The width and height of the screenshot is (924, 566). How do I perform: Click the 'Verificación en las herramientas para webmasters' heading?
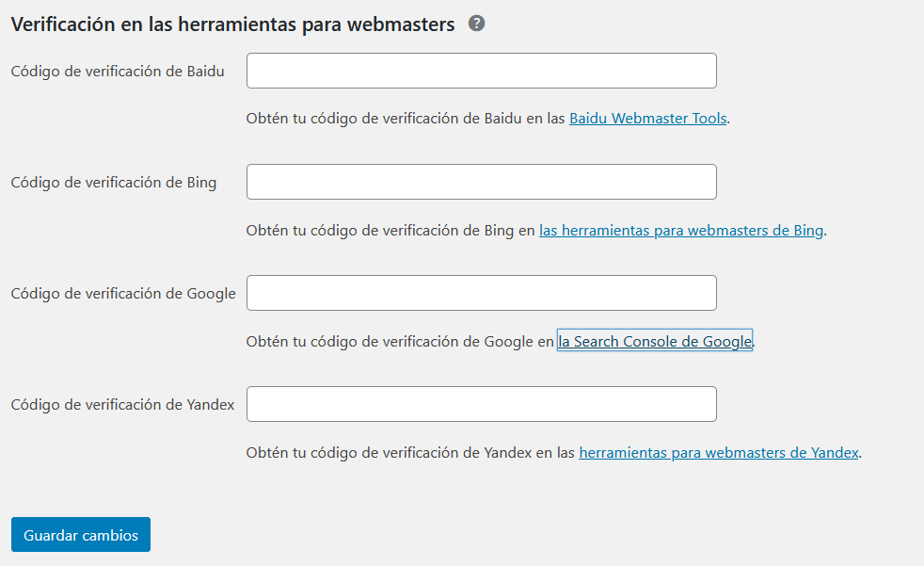(x=232, y=24)
